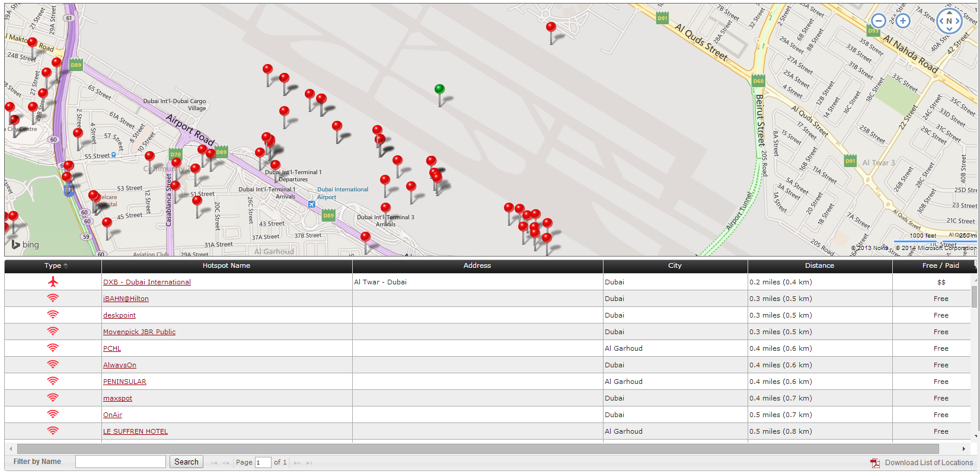Open Movenpick JBR Public link
980x474 pixels.
point(139,332)
